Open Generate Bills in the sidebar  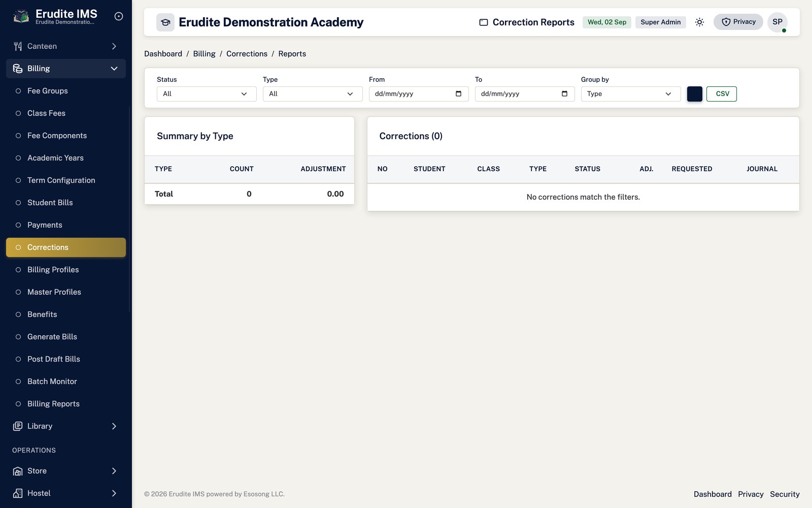click(66, 337)
